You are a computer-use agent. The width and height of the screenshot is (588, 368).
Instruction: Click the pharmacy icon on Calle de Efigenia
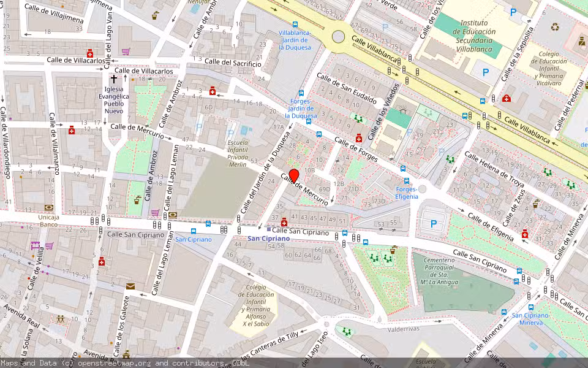point(525,234)
